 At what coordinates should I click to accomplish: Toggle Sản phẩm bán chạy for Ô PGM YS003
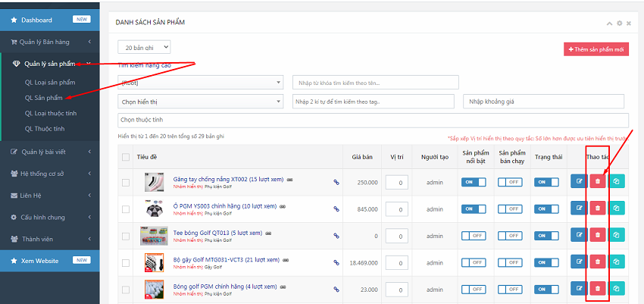pos(510,208)
